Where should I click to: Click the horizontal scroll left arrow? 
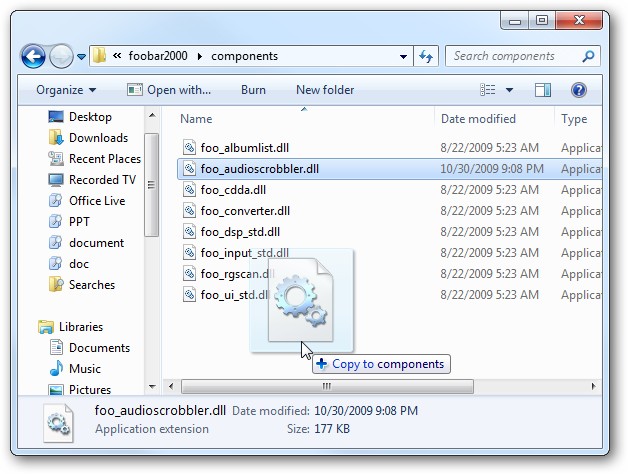pyautogui.click(x=171, y=386)
